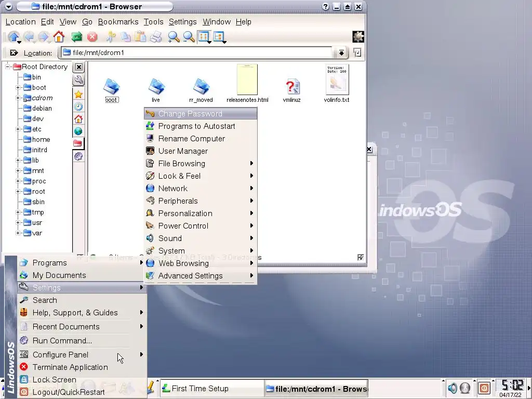The height and width of the screenshot is (399, 532).
Task: Open the Look & Feel submenu
Action: [x=201, y=176]
